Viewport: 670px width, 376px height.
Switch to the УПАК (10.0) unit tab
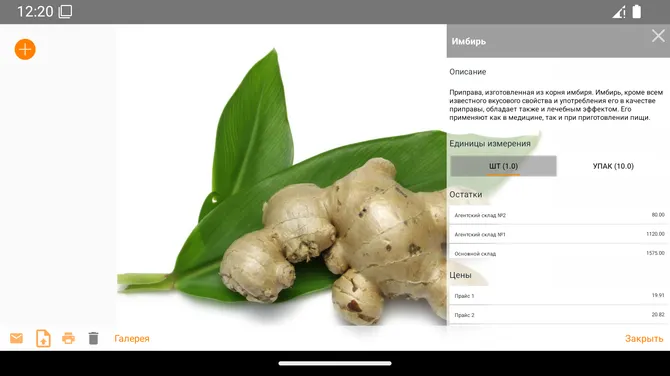coord(613,166)
